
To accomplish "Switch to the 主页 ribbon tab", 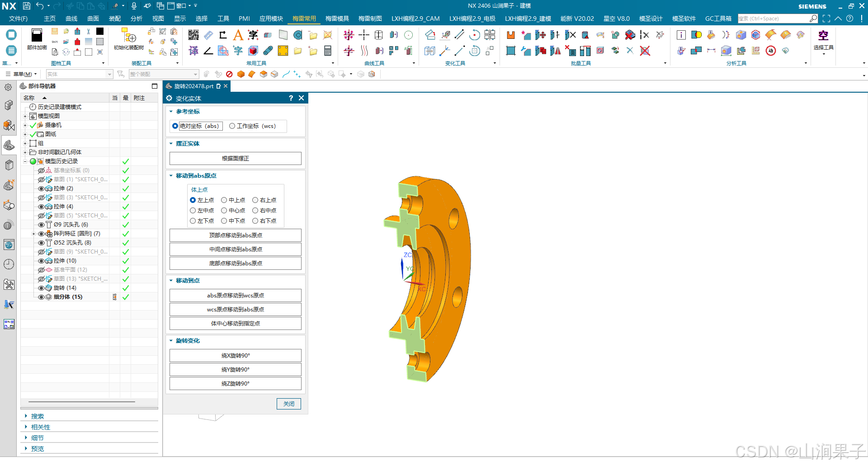I will 50,19.
